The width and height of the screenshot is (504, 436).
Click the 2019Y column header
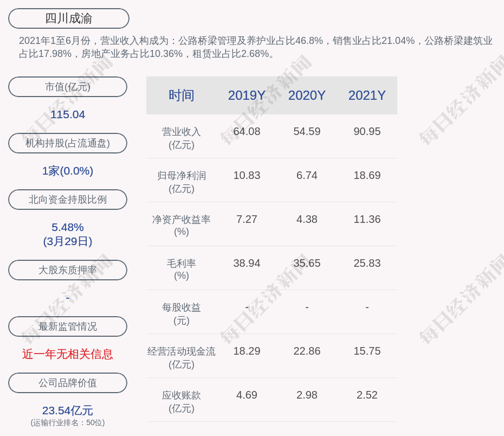click(247, 95)
